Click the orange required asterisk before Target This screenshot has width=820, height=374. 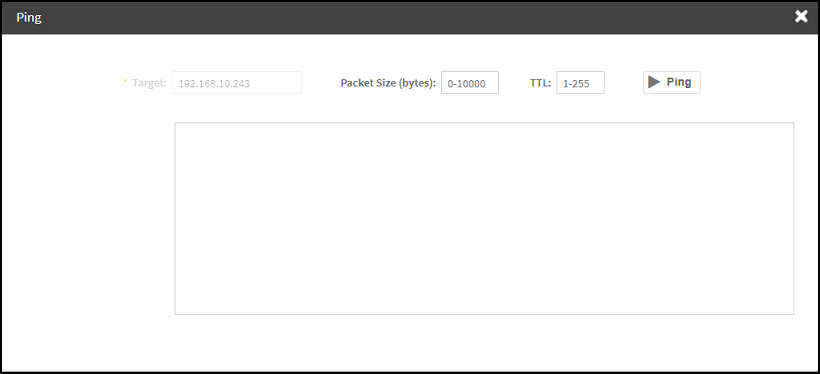[x=125, y=82]
